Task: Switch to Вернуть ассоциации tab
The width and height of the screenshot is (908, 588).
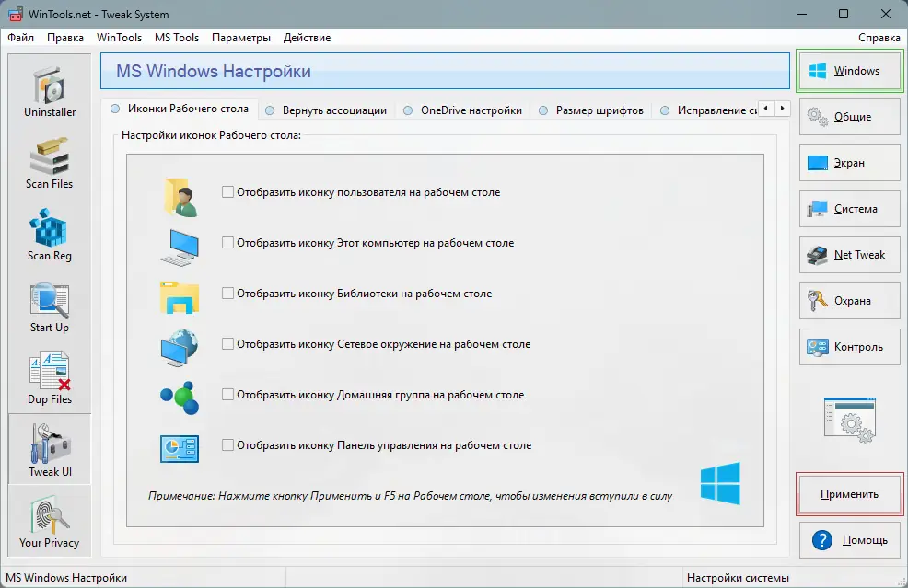Action: pyautogui.click(x=327, y=110)
